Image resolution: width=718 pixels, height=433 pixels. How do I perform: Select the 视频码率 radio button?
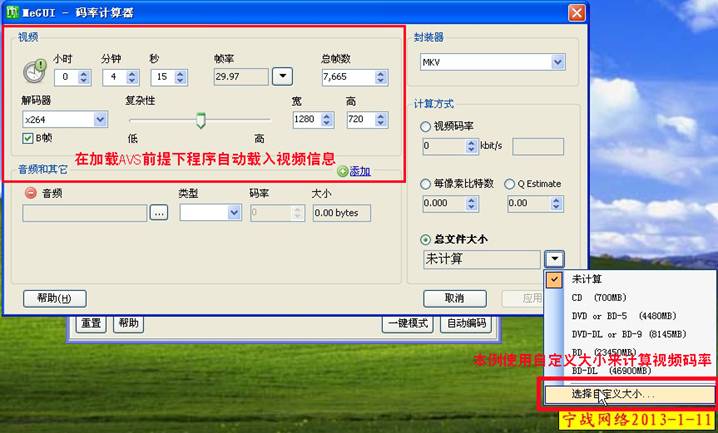click(425, 126)
